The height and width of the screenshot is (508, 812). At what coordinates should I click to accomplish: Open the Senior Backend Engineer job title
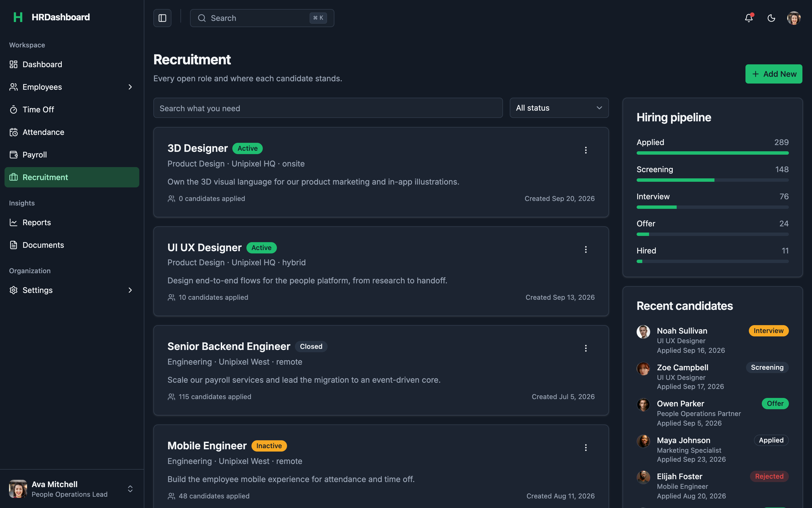pos(229,346)
